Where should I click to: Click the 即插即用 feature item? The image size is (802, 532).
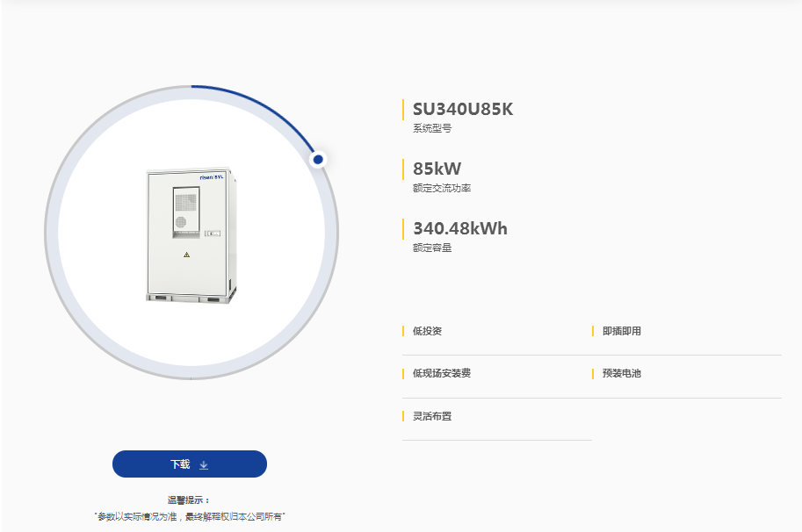coord(621,331)
